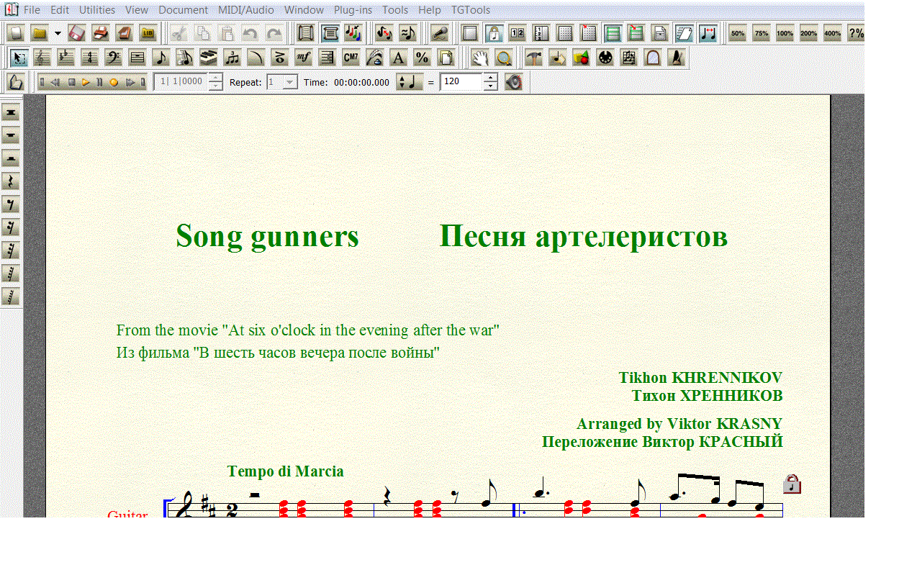Select the Repeat tool
The width and height of the screenshot is (917, 588).
click(327, 58)
